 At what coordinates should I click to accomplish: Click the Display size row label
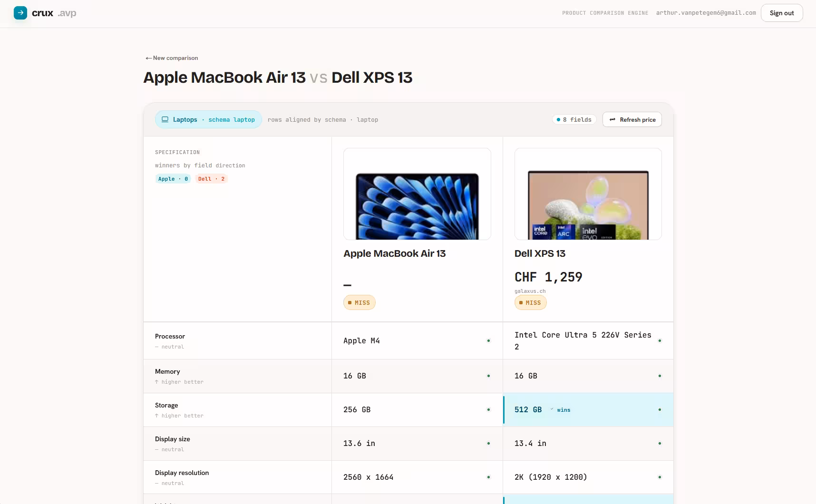(x=173, y=439)
